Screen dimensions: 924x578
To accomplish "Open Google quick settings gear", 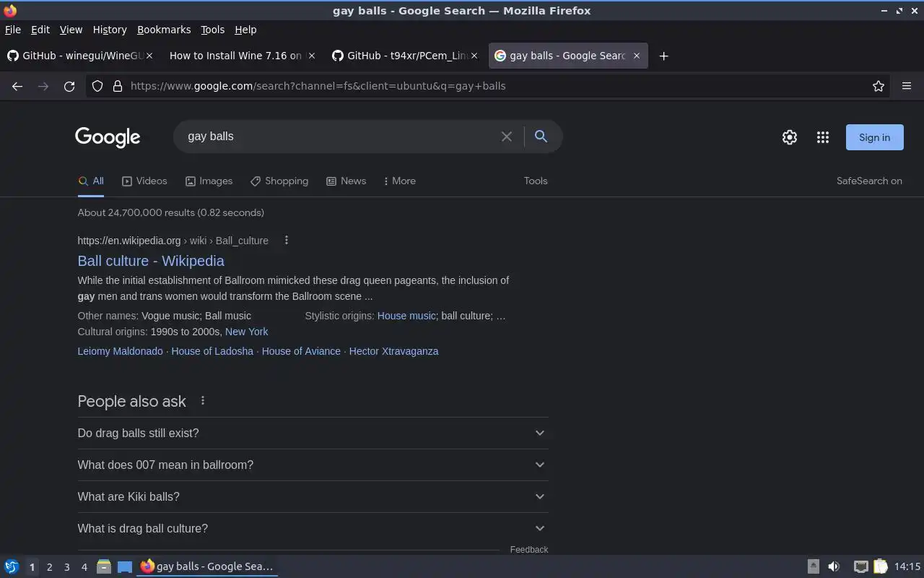I will tap(790, 137).
